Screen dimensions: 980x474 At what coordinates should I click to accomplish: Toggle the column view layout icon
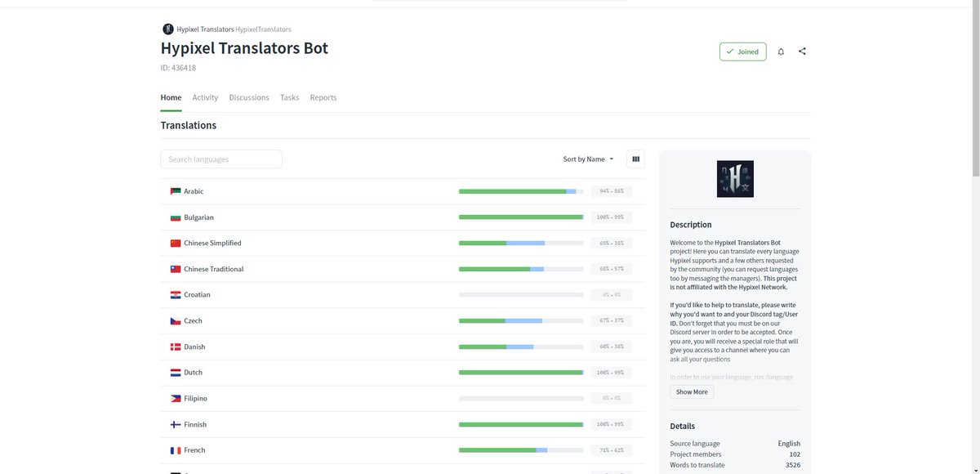click(x=635, y=159)
